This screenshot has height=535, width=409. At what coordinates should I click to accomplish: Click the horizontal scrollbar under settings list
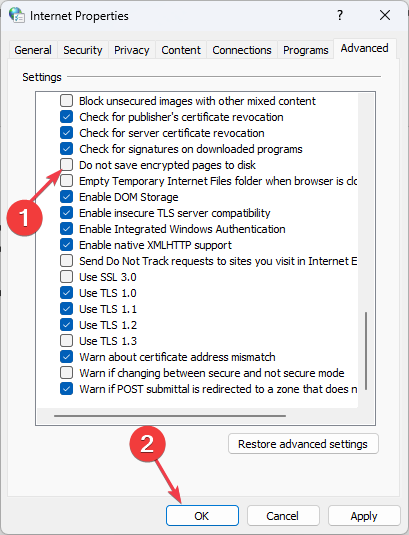click(170, 416)
